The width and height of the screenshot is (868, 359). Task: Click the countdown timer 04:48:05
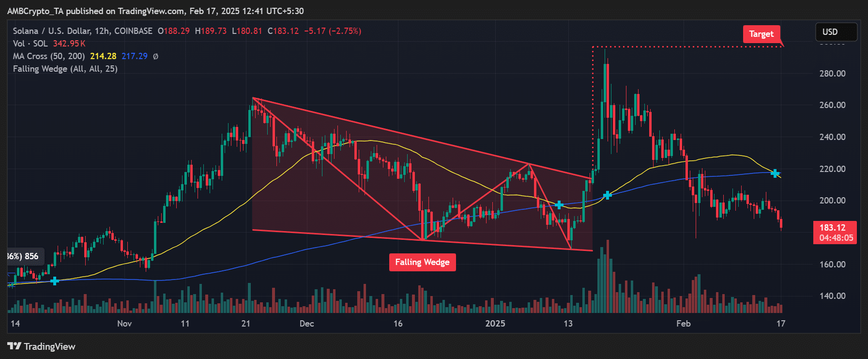(836, 238)
